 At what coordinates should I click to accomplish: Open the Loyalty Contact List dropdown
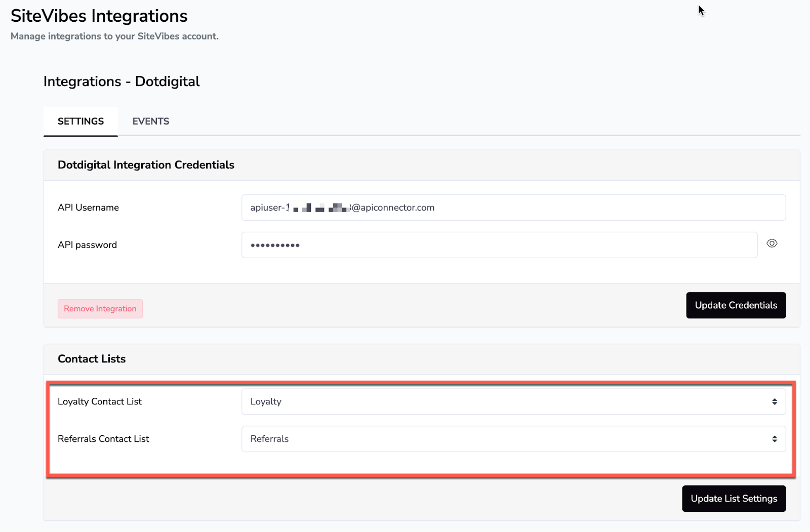point(513,401)
